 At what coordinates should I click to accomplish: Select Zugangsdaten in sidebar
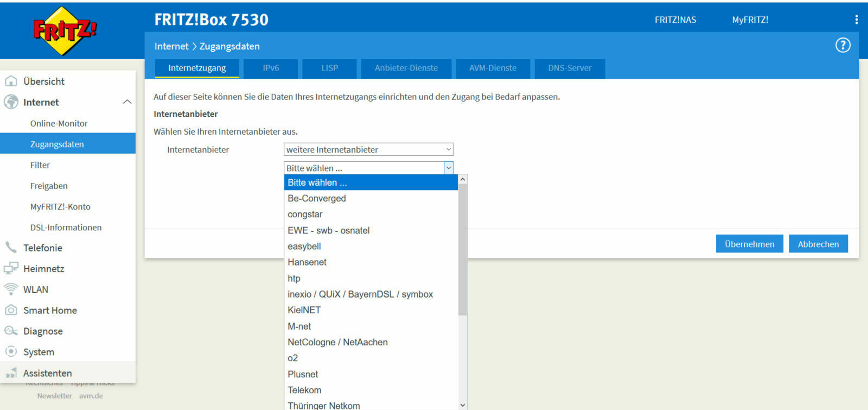point(68,144)
